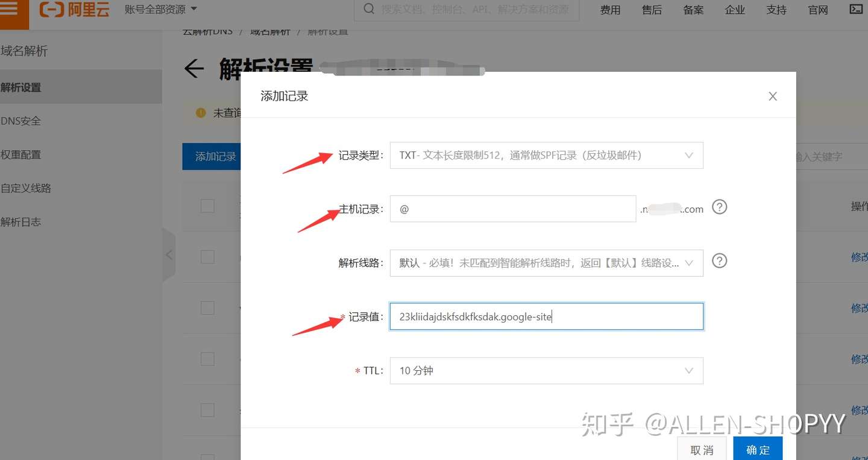Open the 售后 top menu
The image size is (868, 460).
click(x=652, y=10)
